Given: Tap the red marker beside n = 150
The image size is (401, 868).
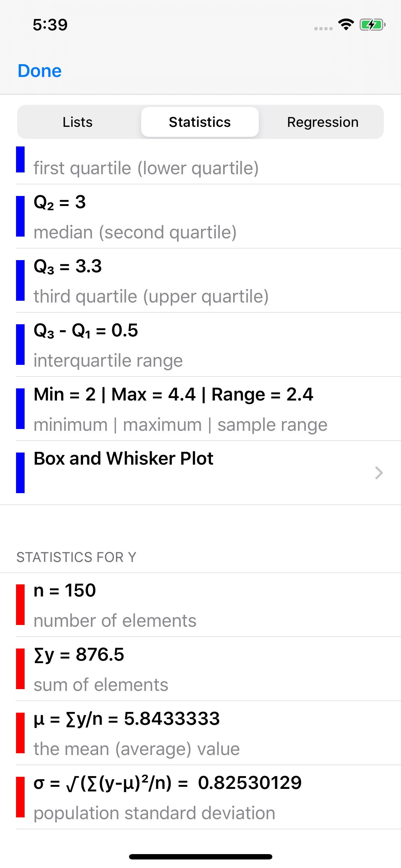Looking at the screenshot, I should 20,605.
